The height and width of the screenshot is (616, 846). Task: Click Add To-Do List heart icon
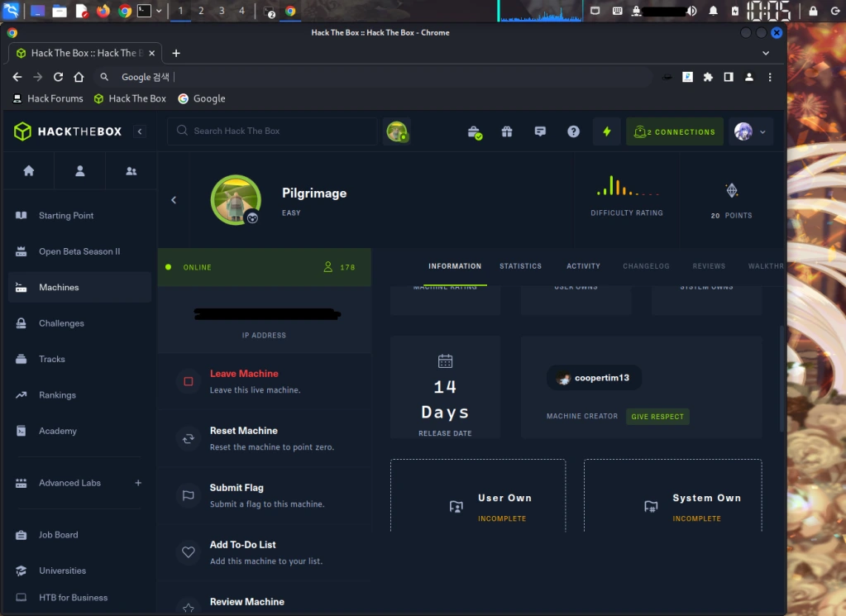(x=189, y=552)
